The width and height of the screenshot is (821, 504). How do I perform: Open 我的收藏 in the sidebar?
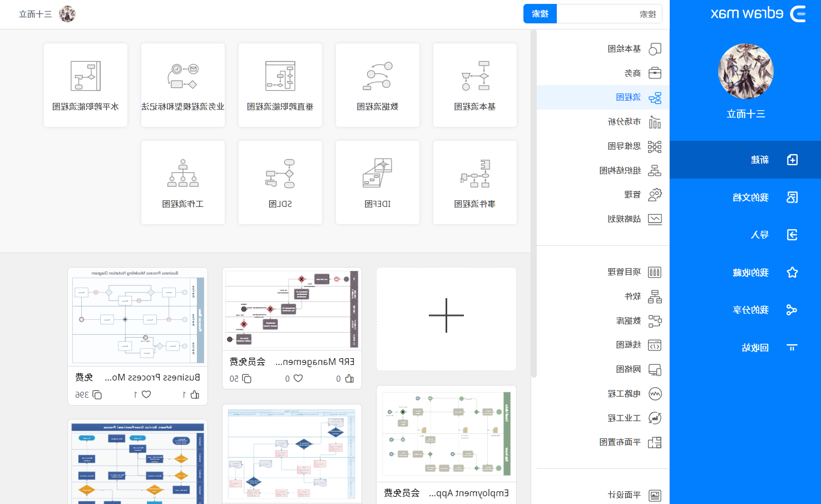(x=745, y=273)
